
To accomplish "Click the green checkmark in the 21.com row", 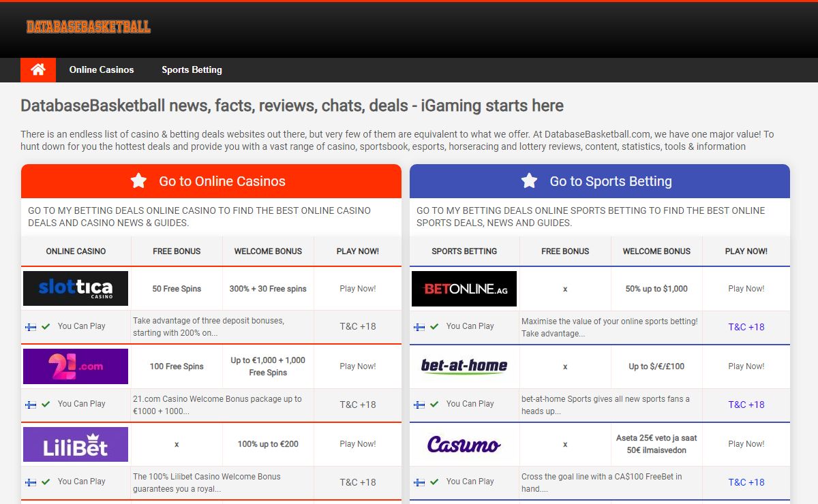I will pos(46,405).
